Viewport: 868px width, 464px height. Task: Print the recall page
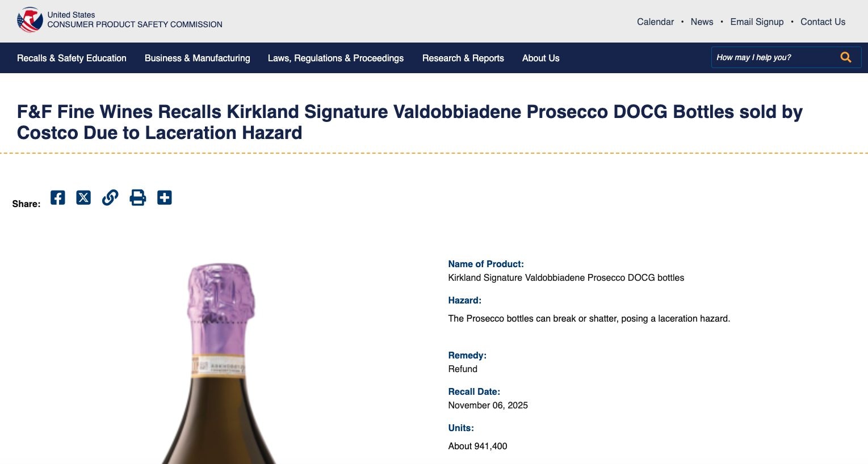pyautogui.click(x=137, y=197)
